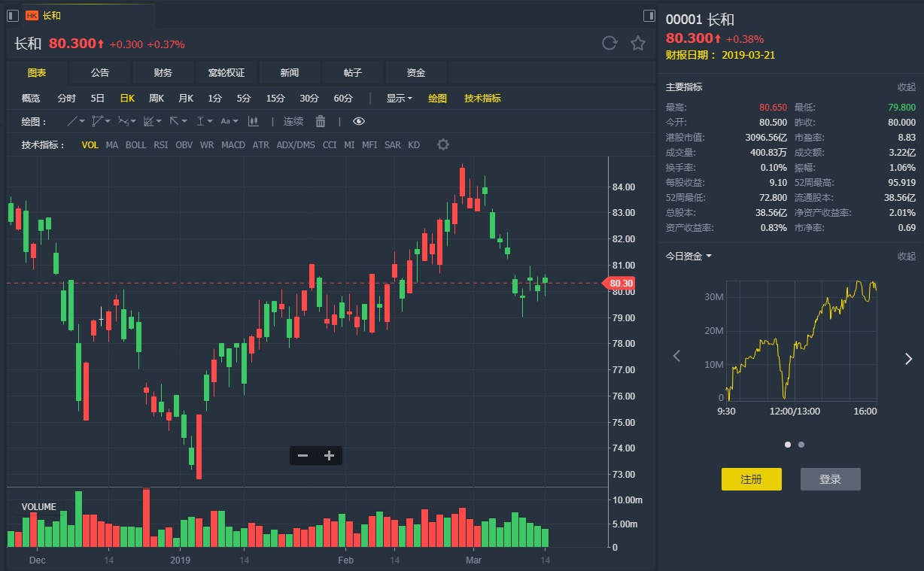Click the 登录 button
The height and width of the screenshot is (571, 924).
(830, 479)
